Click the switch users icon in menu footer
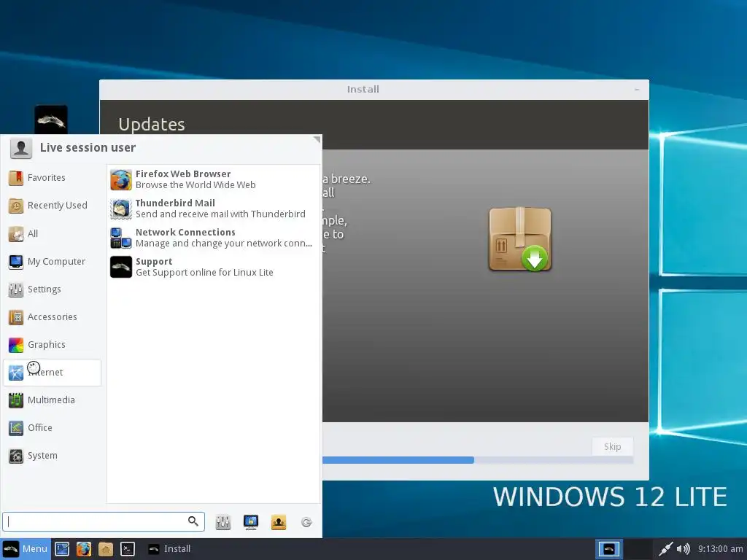 (x=279, y=522)
